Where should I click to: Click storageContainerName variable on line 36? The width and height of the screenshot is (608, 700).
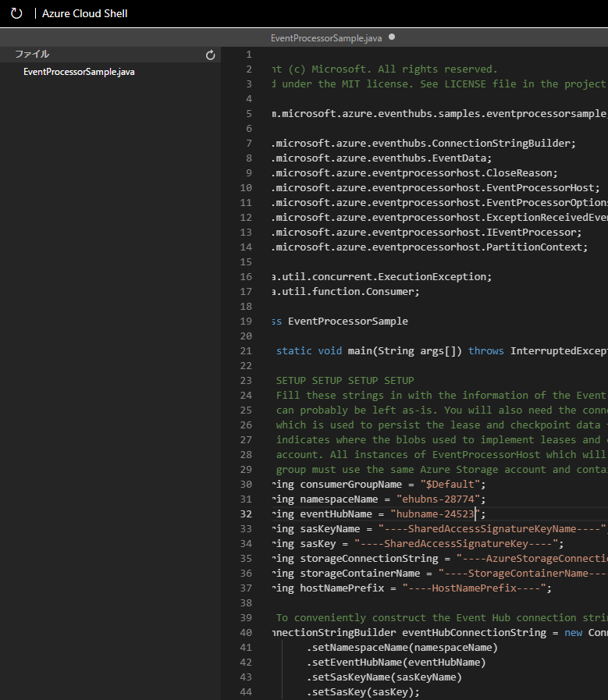pyautogui.click(x=360, y=574)
